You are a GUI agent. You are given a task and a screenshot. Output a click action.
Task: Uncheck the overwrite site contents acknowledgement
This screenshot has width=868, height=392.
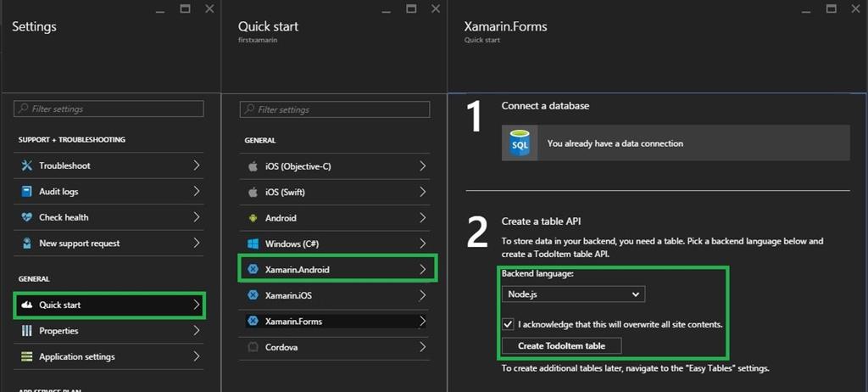point(508,324)
